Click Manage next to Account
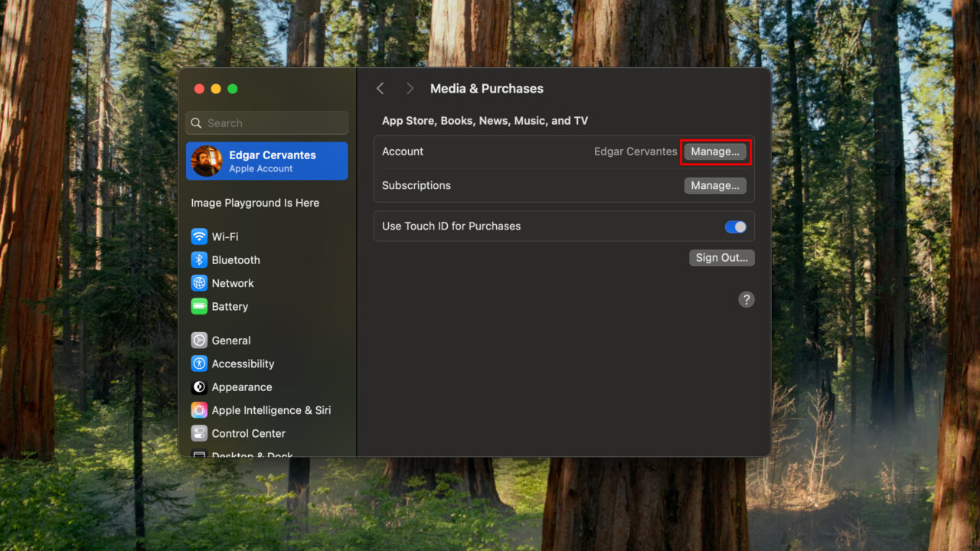The height and width of the screenshot is (551, 980). [x=715, y=152]
